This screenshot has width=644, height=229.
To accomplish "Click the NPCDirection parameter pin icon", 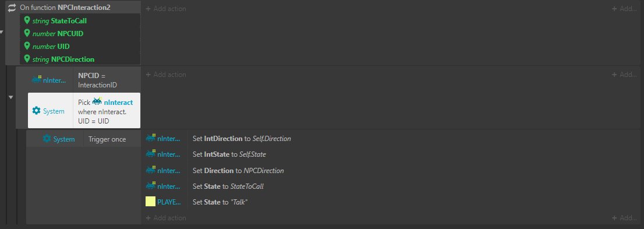I will (x=27, y=59).
